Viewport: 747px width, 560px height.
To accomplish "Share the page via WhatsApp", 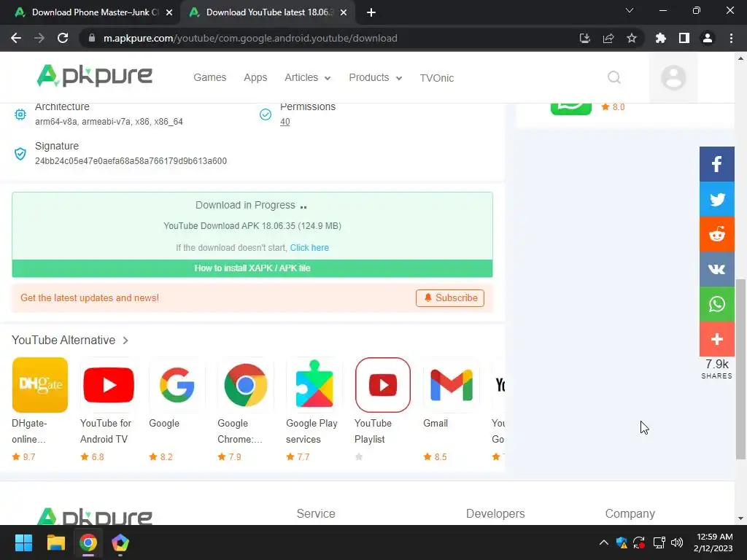I will point(716,304).
